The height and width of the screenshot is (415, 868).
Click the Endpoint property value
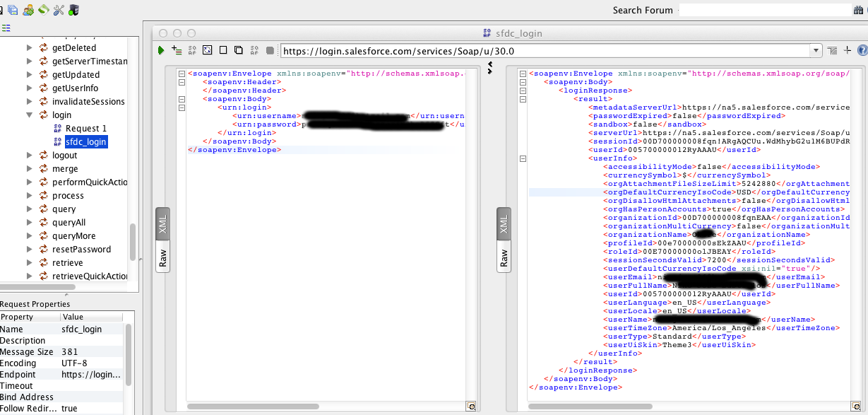tap(91, 375)
